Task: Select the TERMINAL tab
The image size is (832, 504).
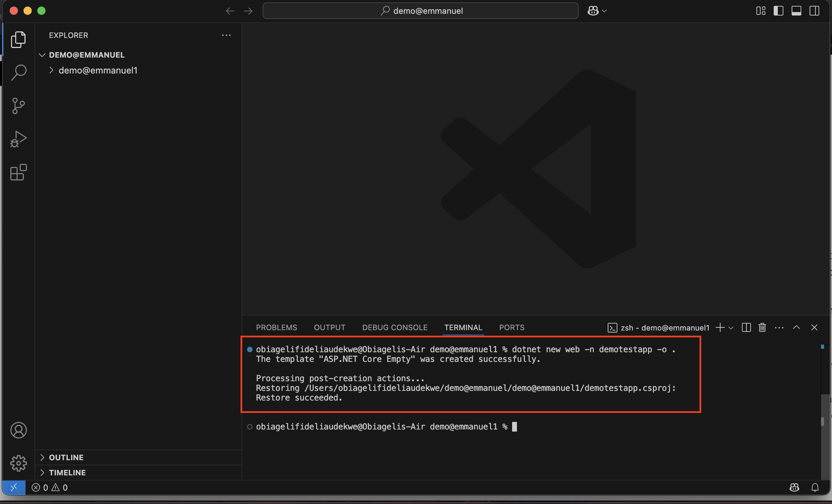Action: tap(463, 327)
